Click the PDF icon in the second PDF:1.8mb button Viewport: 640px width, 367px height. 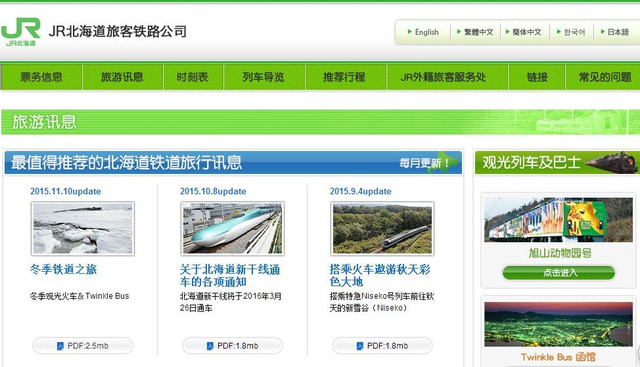pyautogui.click(x=360, y=346)
